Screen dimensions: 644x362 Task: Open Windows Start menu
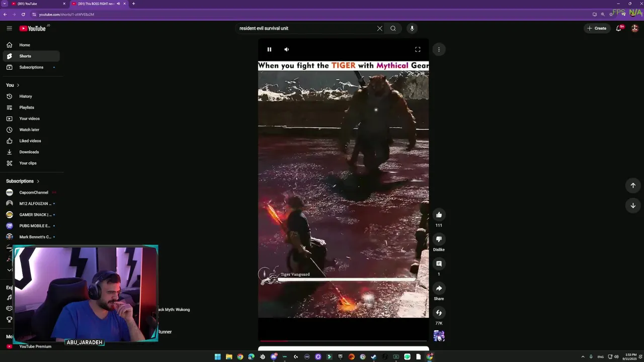coord(217,357)
